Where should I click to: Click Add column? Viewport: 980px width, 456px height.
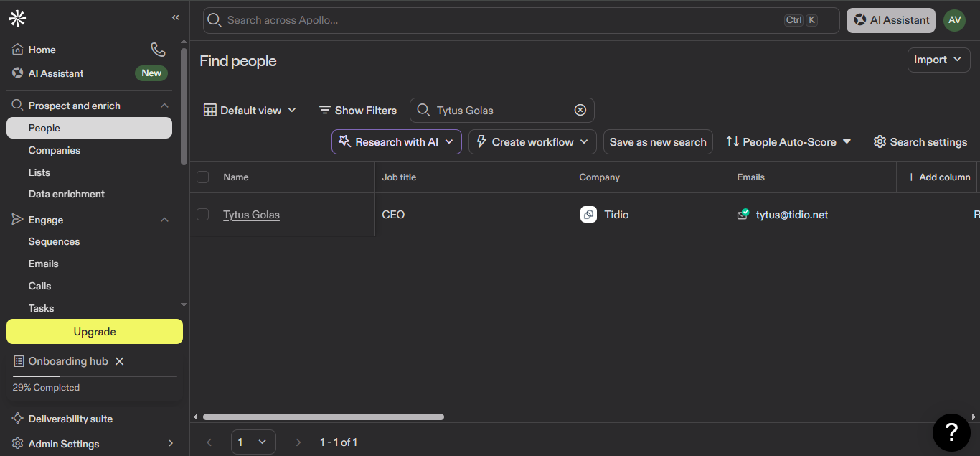(938, 177)
